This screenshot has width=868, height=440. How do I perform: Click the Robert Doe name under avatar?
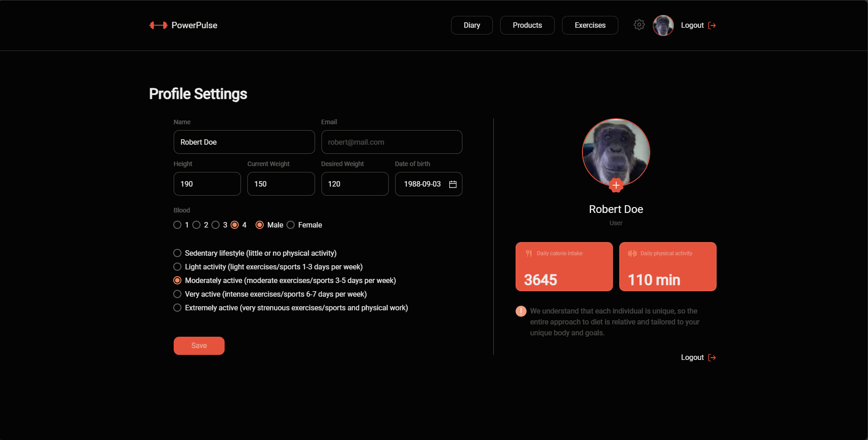[616, 209]
